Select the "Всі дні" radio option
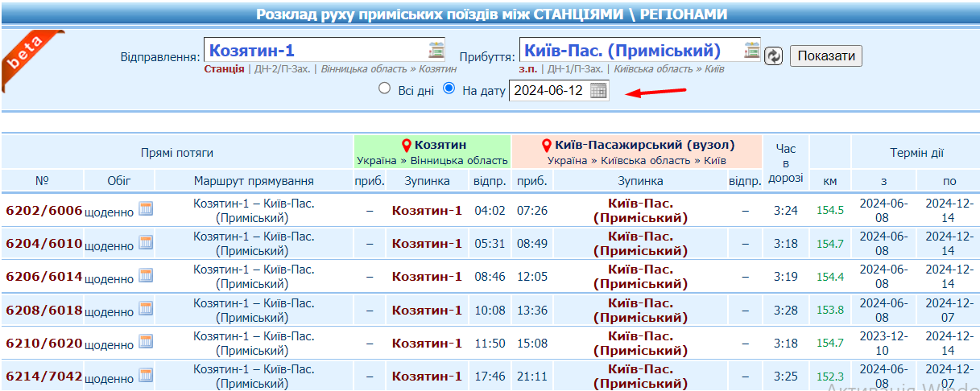 (385, 89)
